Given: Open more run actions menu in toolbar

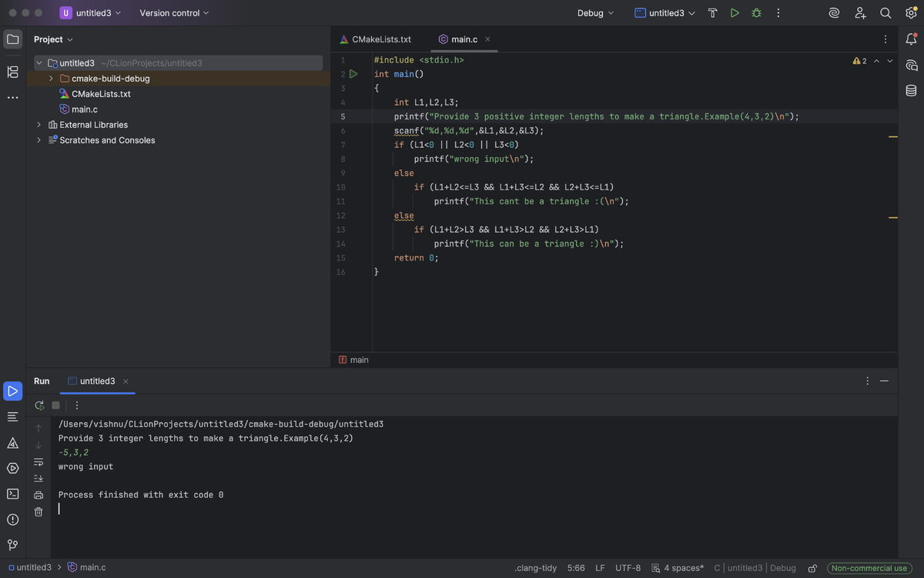Looking at the screenshot, I should click(778, 13).
